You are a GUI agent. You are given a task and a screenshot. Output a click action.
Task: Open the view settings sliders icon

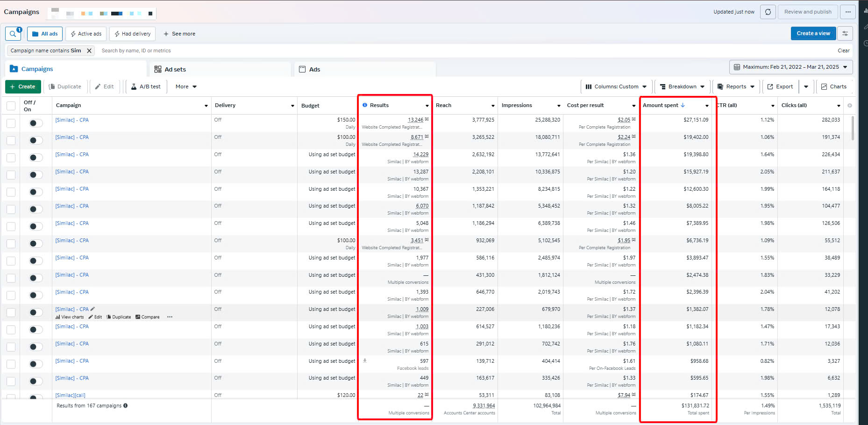845,33
